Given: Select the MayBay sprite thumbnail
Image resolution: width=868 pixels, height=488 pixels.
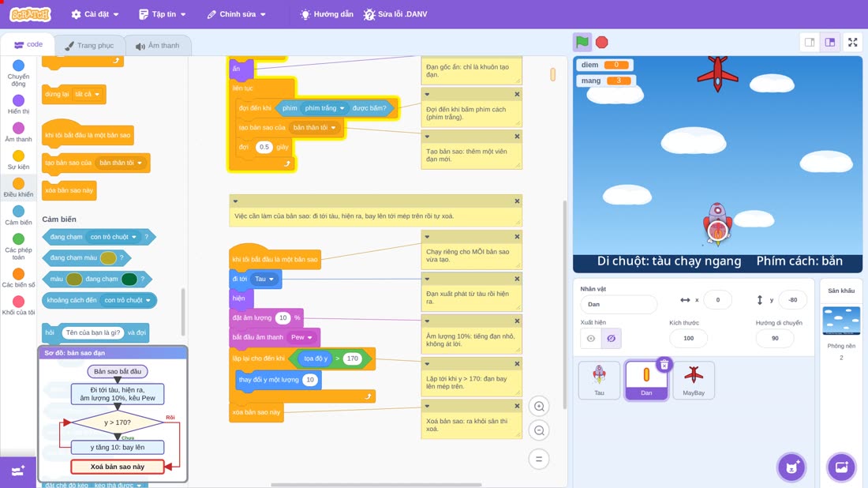Looking at the screenshot, I should tap(693, 380).
